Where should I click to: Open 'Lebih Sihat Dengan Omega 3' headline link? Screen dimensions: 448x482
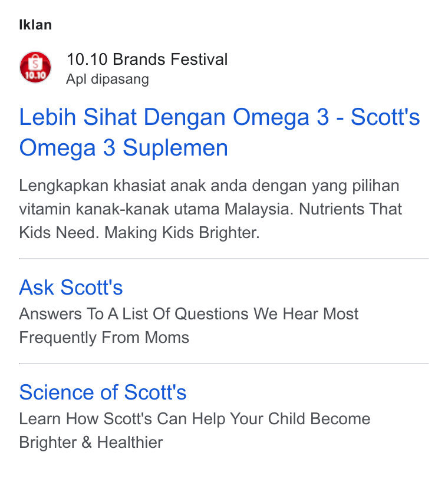pyautogui.click(x=174, y=117)
